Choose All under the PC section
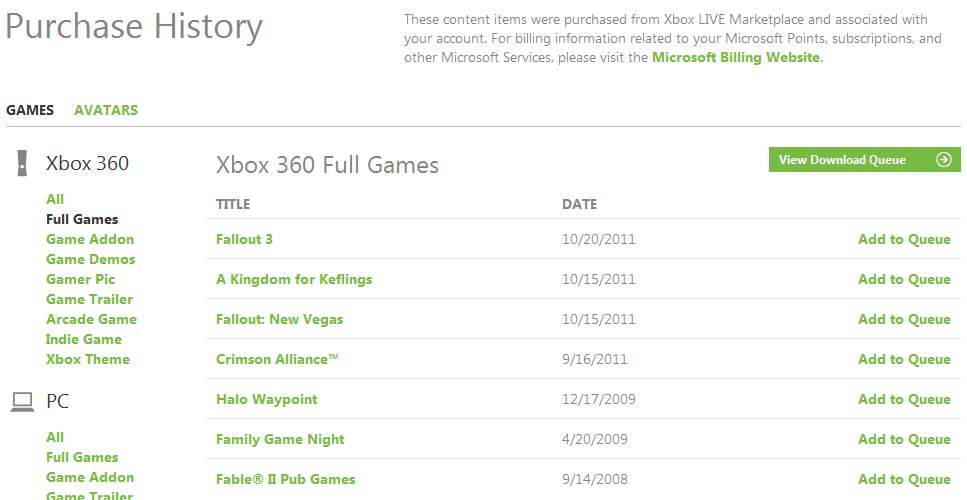 click(x=55, y=437)
